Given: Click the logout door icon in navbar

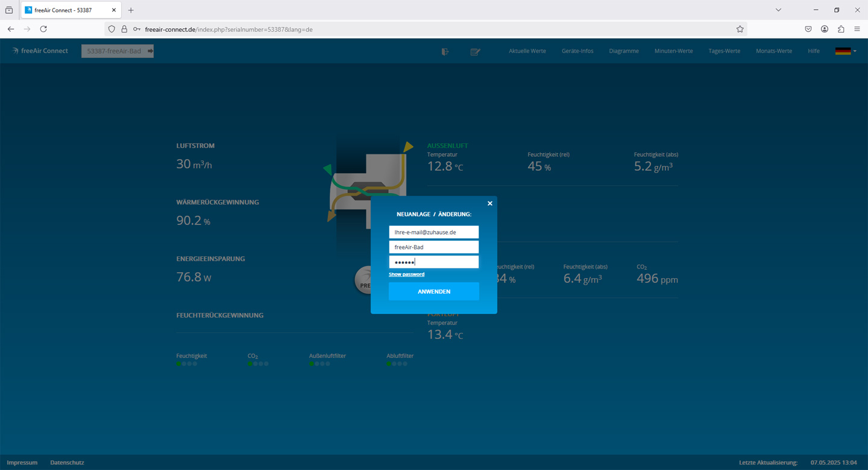Looking at the screenshot, I should click(x=445, y=52).
